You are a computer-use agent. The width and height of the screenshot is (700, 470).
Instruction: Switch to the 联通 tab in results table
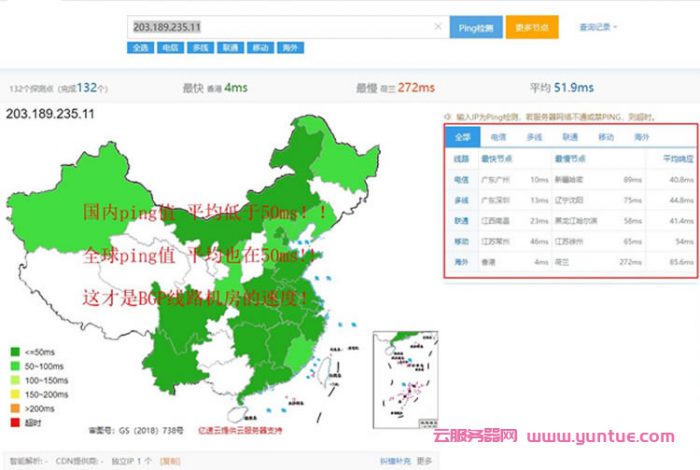pyautogui.click(x=570, y=136)
